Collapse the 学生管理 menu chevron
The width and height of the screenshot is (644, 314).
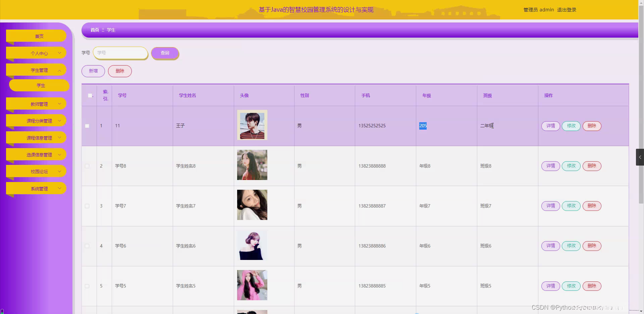(x=59, y=70)
